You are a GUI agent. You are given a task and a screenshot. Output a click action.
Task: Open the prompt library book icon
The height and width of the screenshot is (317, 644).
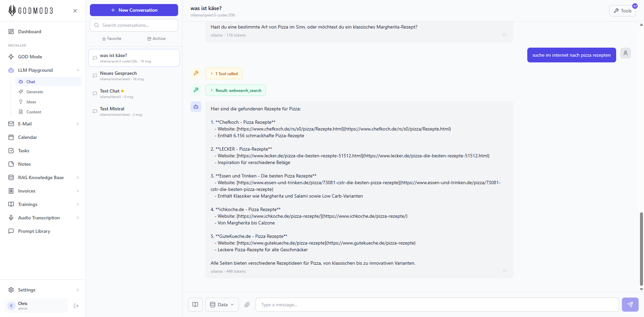click(x=195, y=305)
